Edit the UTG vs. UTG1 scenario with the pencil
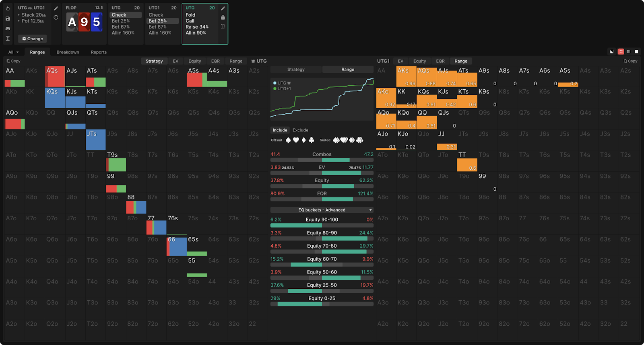Image resolution: width=644 pixels, height=345 pixels. coord(56,8)
